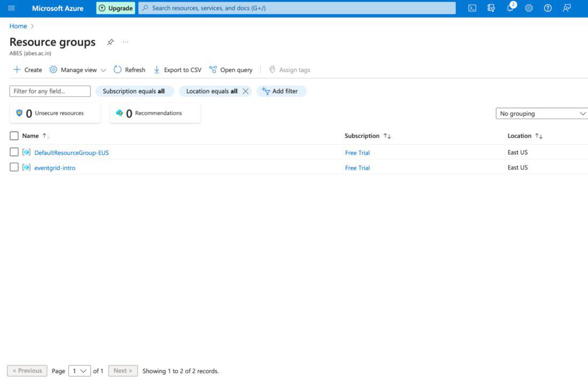The image size is (588, 386).
Task: Click the Upgrade arrow icon
Action: pos(102,8)
